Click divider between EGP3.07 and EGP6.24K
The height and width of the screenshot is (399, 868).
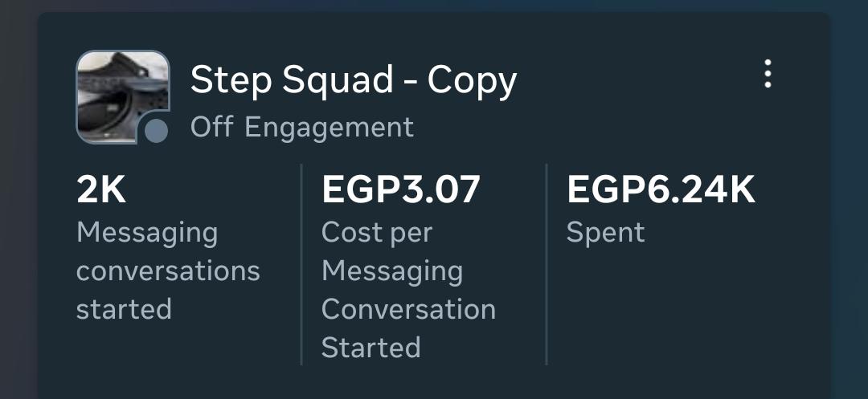click(547, 264)
